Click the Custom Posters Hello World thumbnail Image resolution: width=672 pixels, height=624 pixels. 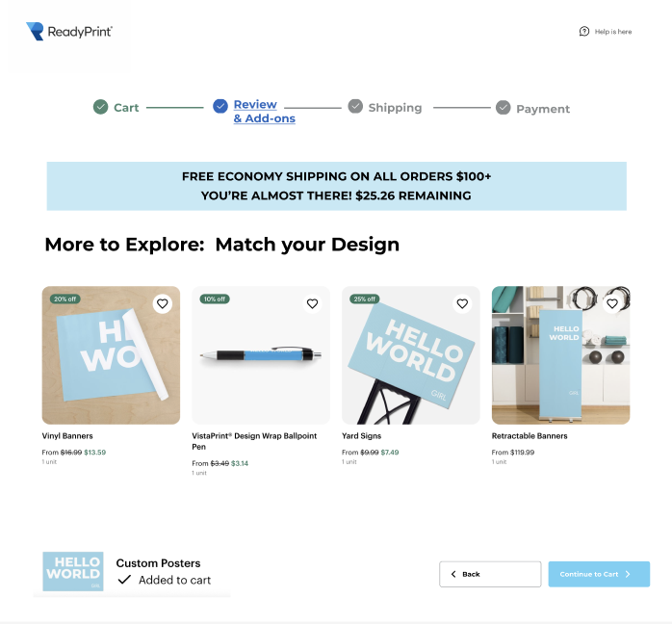pyautogui.click(x=73, y=572)
